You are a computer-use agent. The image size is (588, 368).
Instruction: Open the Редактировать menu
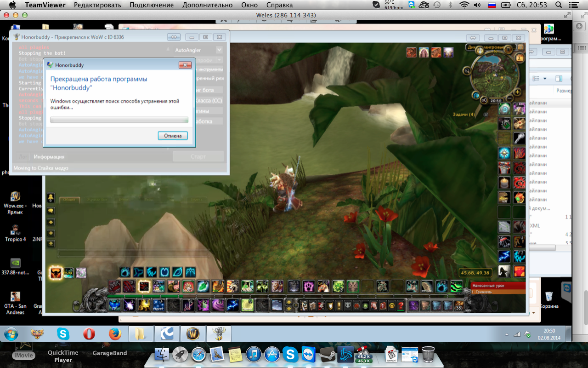[97, 5]
